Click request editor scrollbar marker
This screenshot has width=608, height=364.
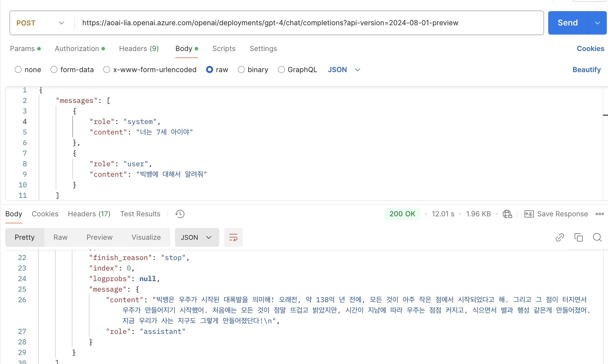point(605,115)
